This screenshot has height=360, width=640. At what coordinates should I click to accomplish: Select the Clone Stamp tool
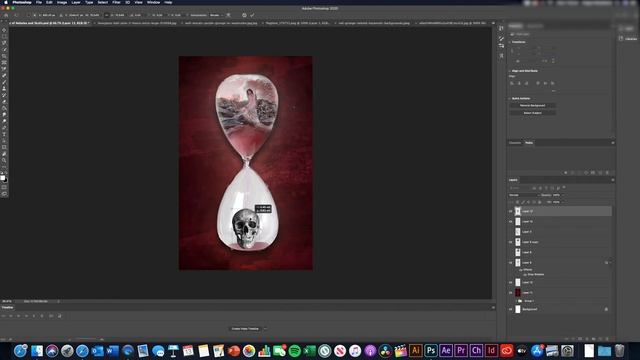pyautogui.click(x=4, y=89)
